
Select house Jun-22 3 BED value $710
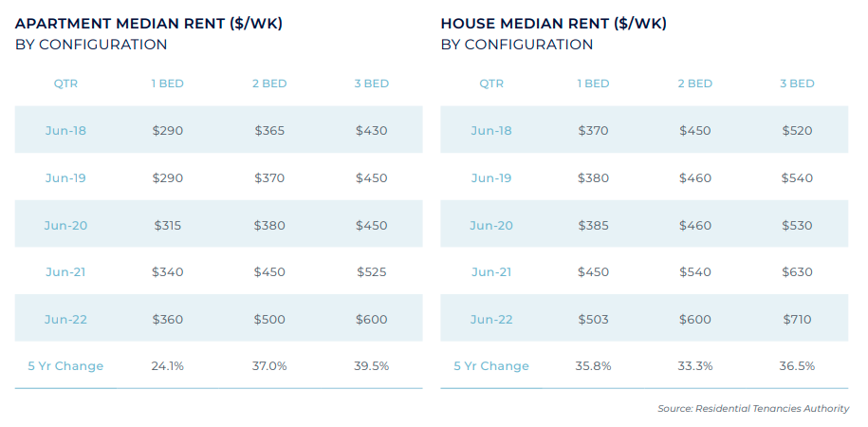(797, 319)
